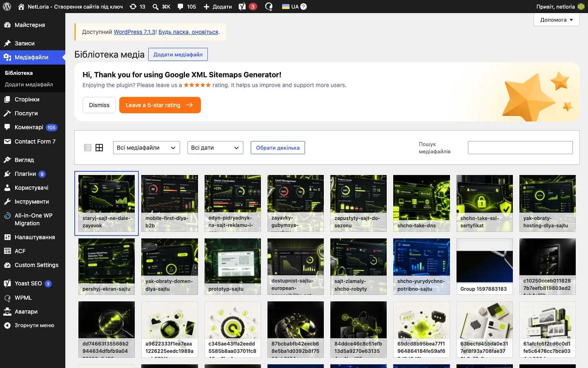Select the shcho-take-dns thumbnail
588x368 pixels.
421,204
